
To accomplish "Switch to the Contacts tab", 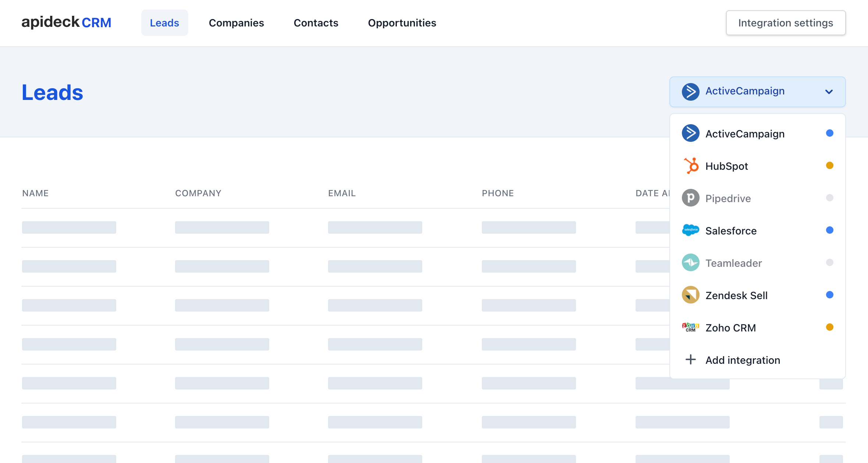I will [x=316, y=23].
